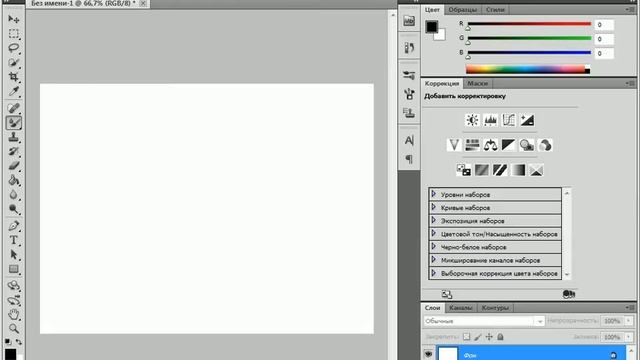Viewport: 640px width, 360px height.
Task: Add a Brightness/Contrast adjustment
Action: tap(472, 120)
